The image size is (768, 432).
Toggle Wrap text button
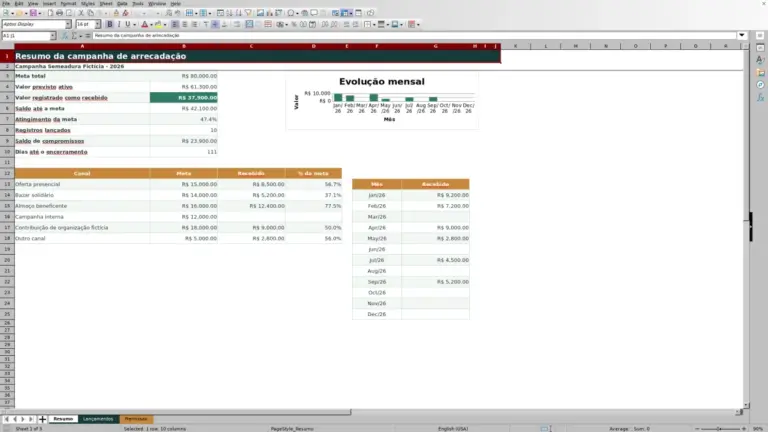[237, 24]
